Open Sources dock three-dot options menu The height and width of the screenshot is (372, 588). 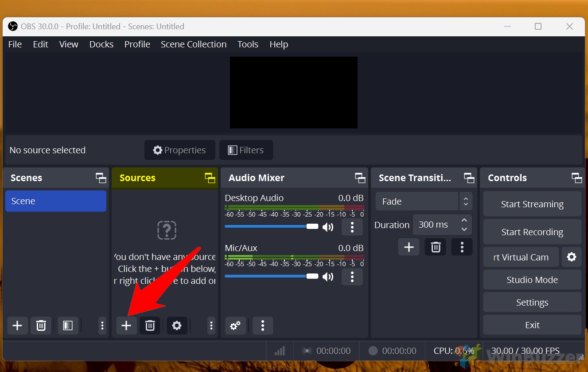point(211,326)
